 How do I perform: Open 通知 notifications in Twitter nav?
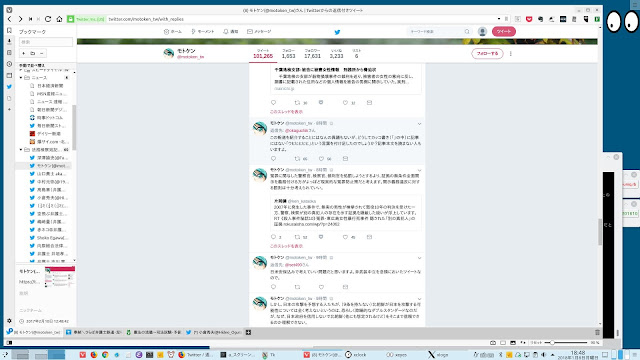point(231,31)
